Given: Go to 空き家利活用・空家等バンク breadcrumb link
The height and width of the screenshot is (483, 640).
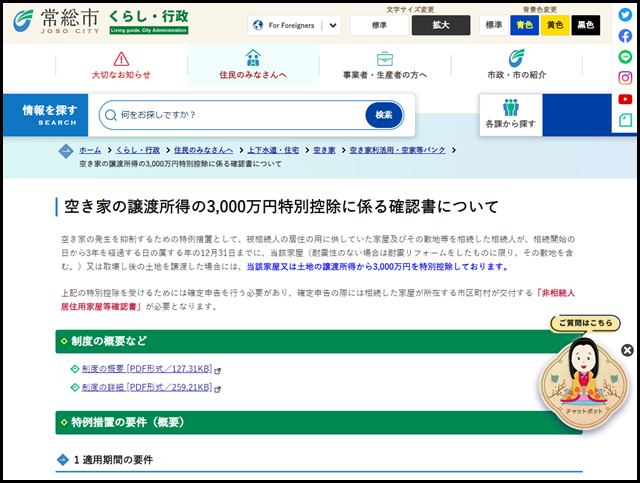Looking at the screenshot, I should pos(398,150).
